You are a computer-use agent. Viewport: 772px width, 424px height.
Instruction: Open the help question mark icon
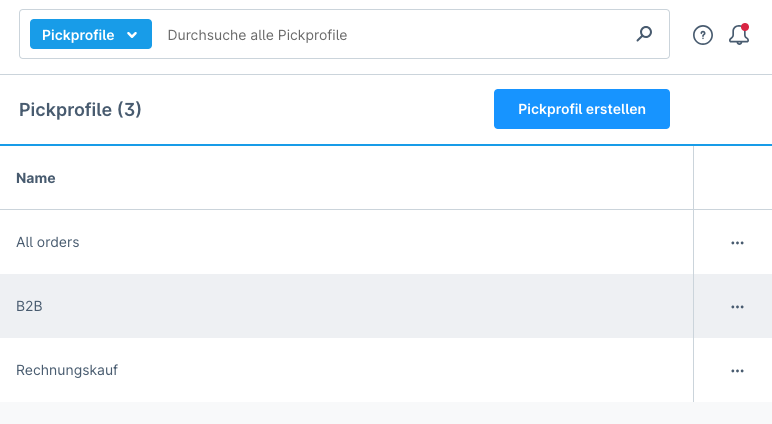(703, 35)
